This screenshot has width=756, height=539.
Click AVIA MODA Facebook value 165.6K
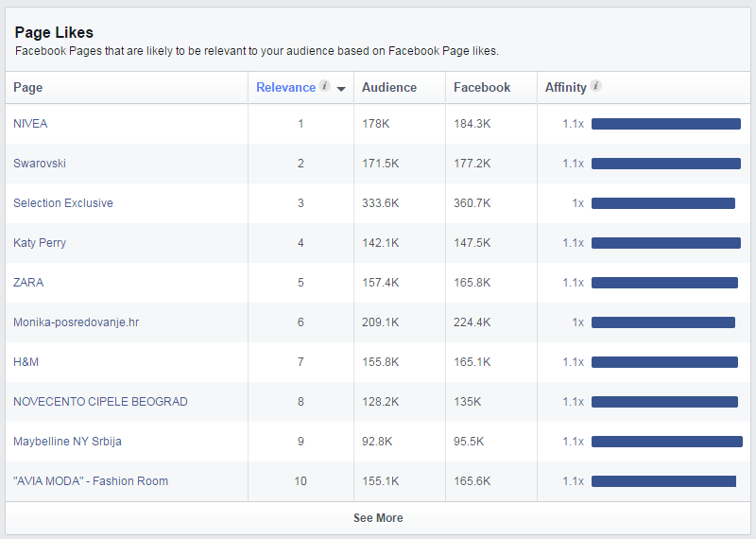tap(472, 481)
